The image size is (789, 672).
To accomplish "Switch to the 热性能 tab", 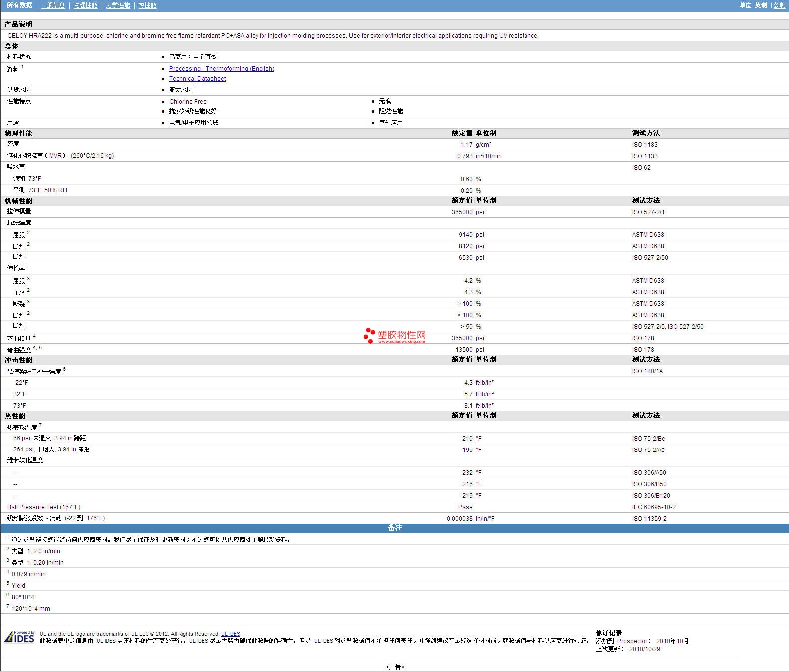I will pos(147,5).
